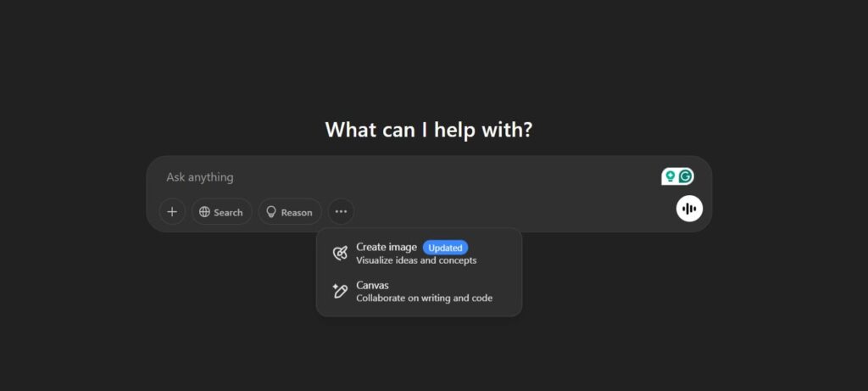
Task: Toggle the Search web mode label
Action: (228, 213)
